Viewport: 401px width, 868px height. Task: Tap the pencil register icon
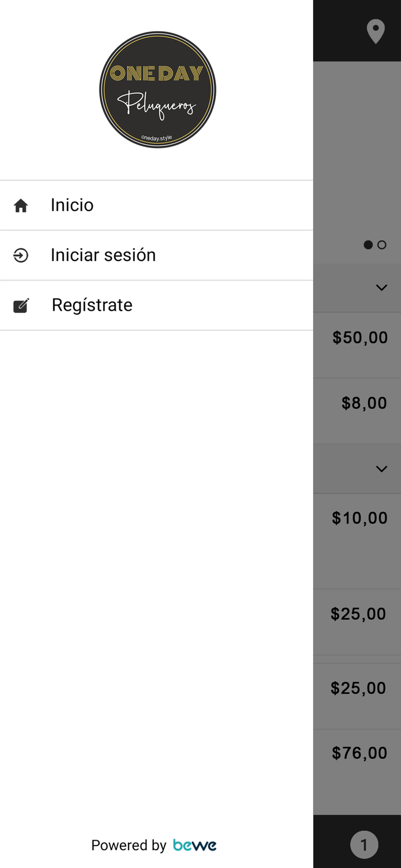21,305
